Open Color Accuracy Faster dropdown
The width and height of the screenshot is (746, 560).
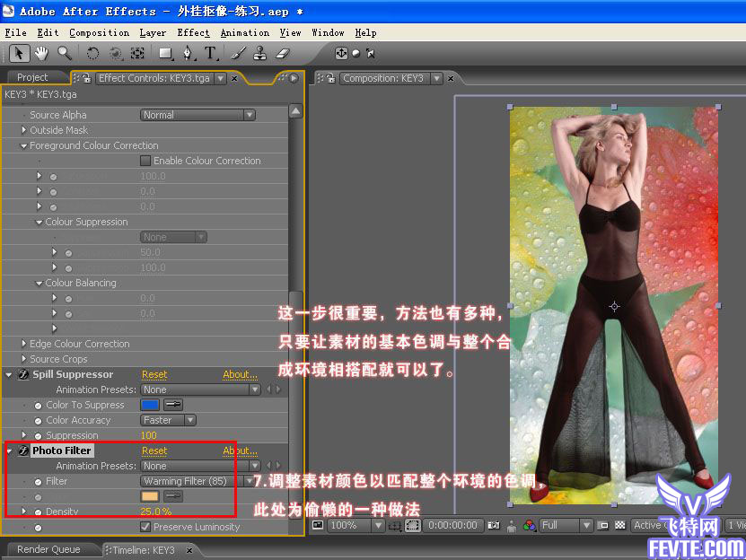(x=168, y=420)
